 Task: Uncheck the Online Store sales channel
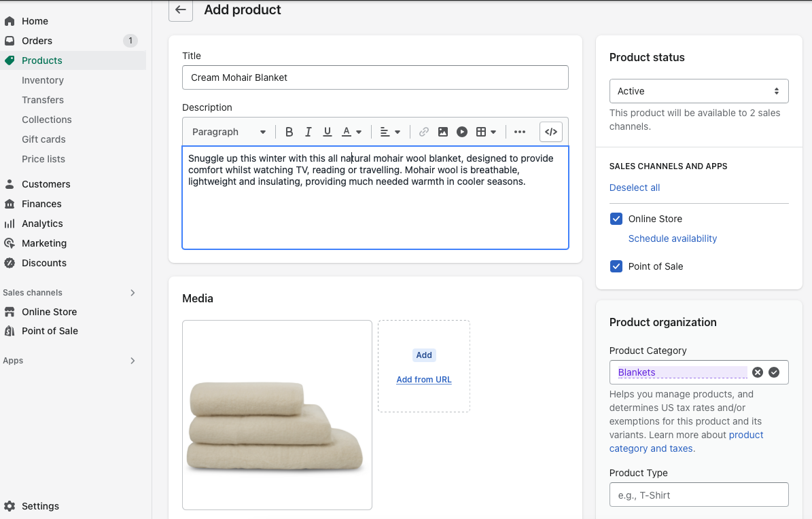[616, 219]
